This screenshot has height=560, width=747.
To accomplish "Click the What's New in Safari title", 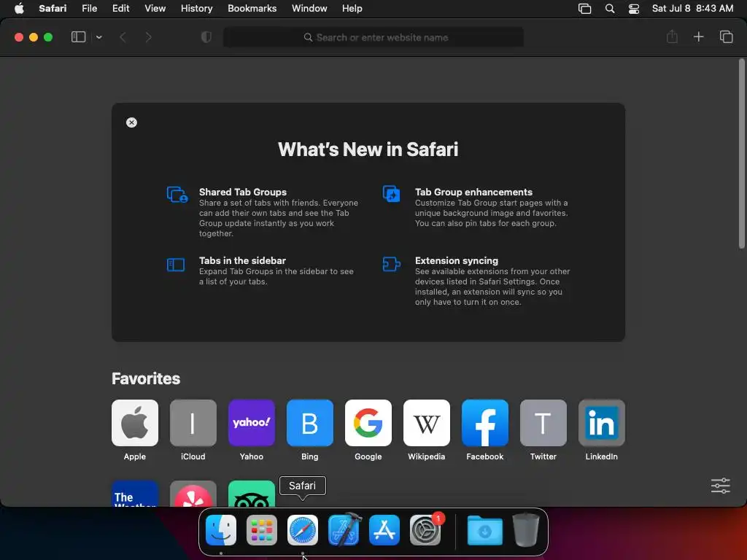I will (x=368, y=149).
